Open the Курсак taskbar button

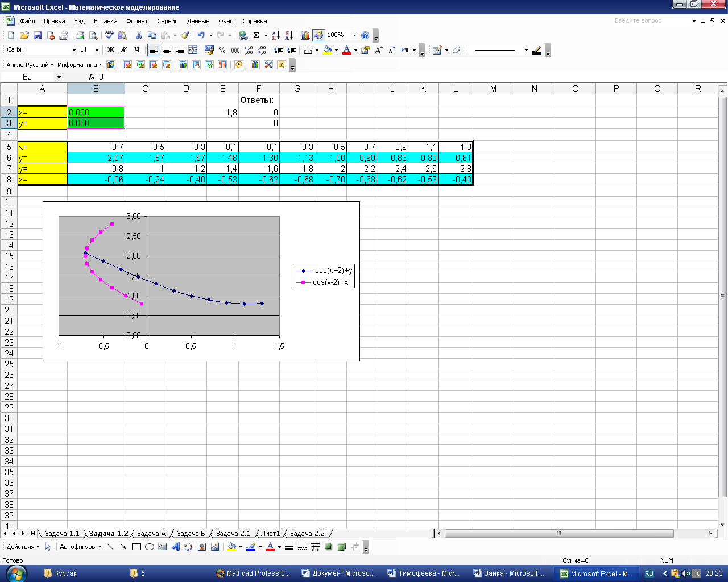82,573
